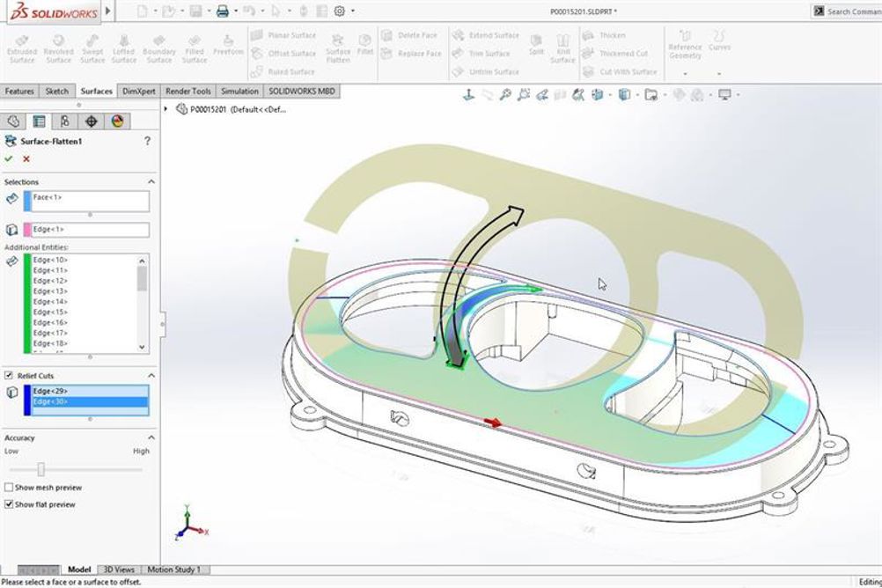
Task: Open the Curves dropdown arrow
Action: pyautogui.click(x=719, y=73)
